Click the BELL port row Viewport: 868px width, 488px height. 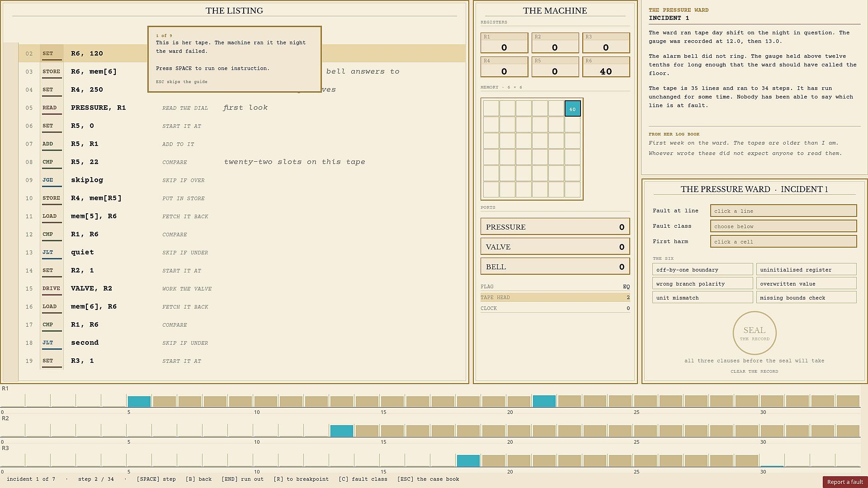point(555,267)
